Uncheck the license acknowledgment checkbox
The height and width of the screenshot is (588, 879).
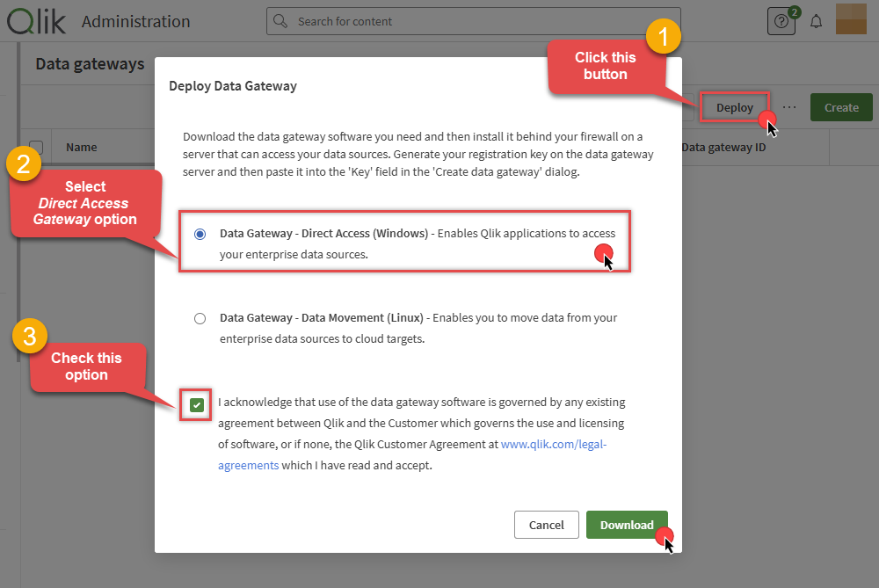[x=195, y=405]
